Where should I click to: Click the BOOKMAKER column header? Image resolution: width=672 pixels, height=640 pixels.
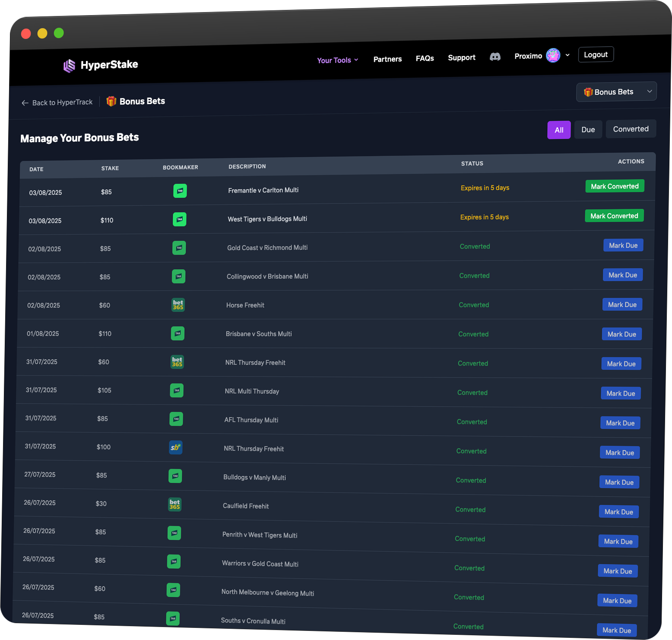tap(181, 167)
